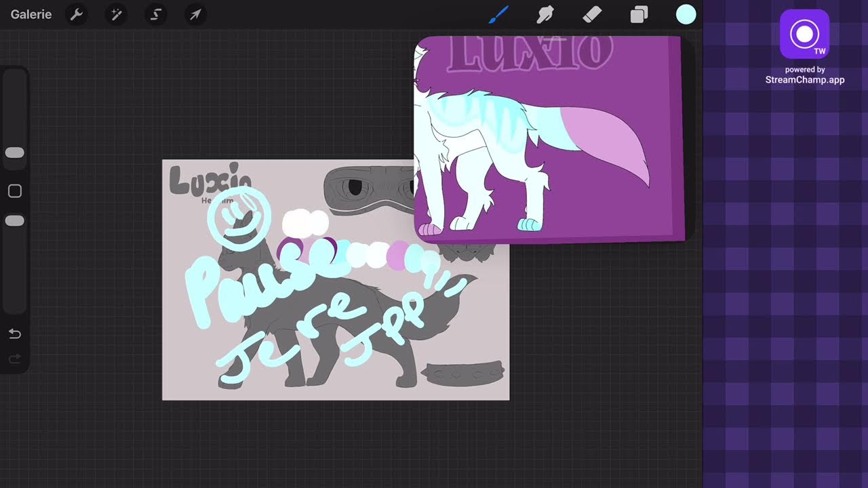Open the active color picker circle
This screenshot has height=488, width=868.
coord(686,14)
